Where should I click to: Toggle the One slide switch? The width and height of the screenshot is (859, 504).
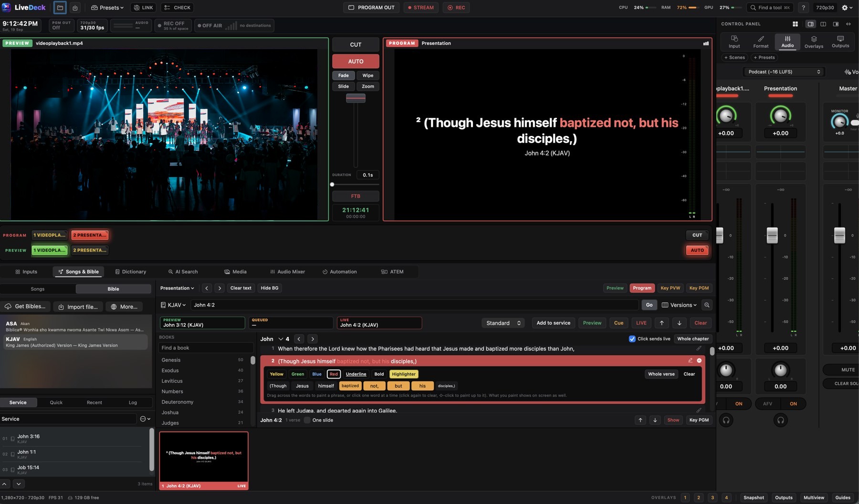click(x=307, y=420)
